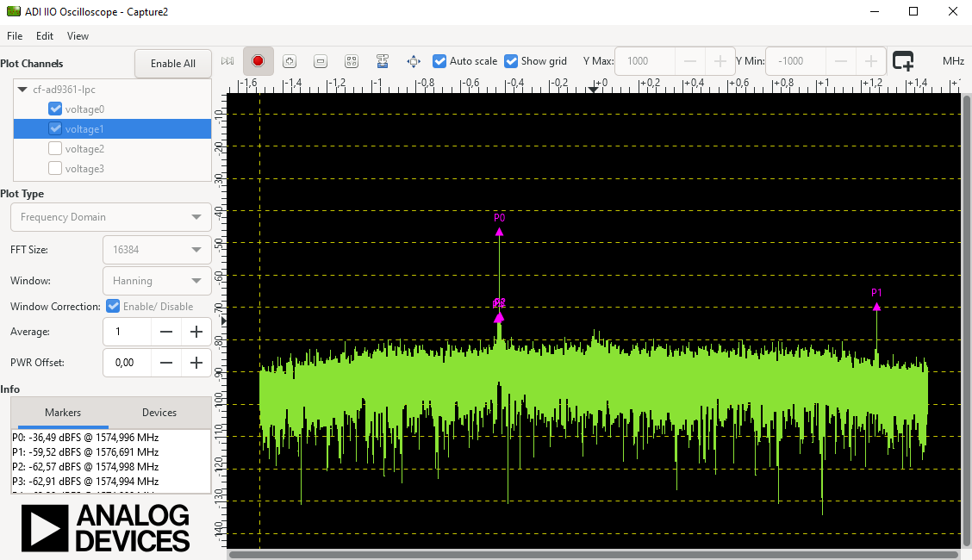Click the fullscreen arrows toolbar icon

pyautogui.click(x=414, y=61)
